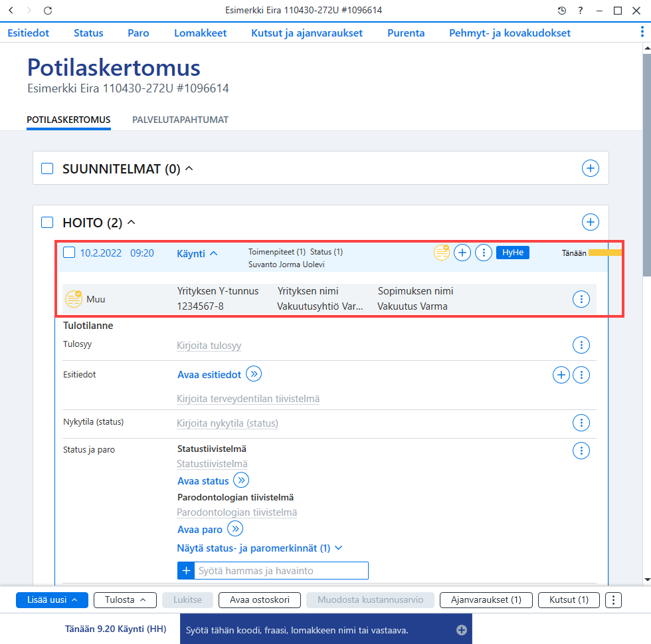651x644 pixels.
Task: Open the Tulosta dropdown
Action: [125, 600]
